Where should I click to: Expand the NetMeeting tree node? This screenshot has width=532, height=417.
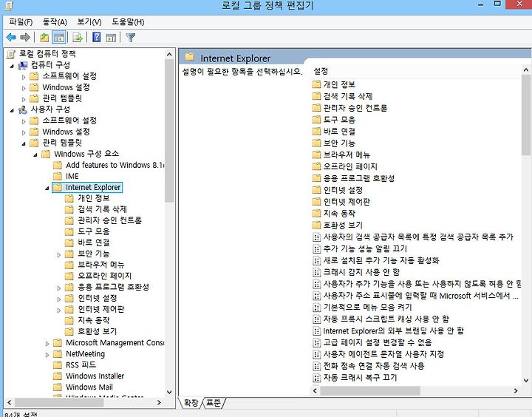pos(47,355)
